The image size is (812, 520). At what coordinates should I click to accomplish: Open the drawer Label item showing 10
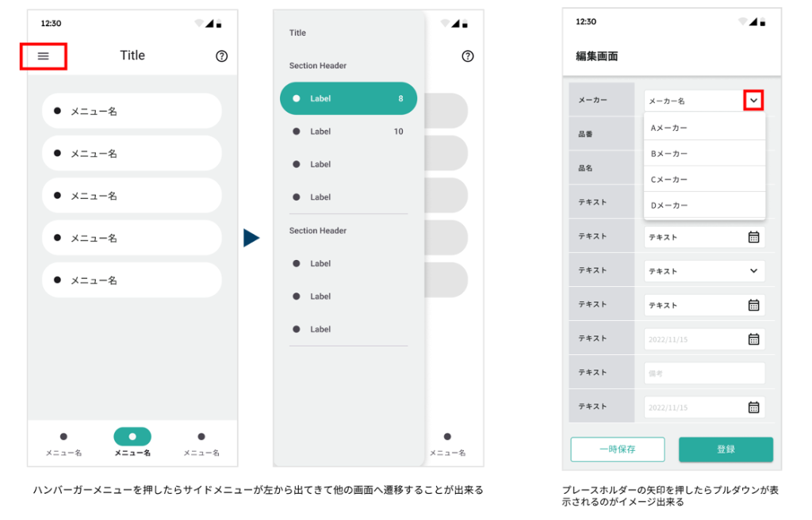348,132
